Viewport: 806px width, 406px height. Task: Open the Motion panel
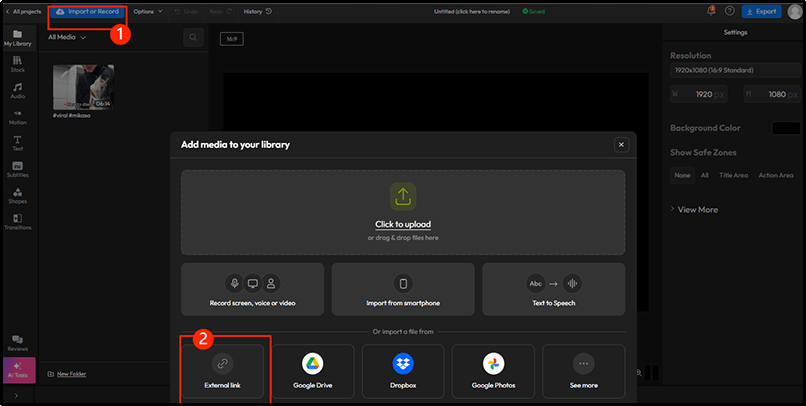(17, 117)
